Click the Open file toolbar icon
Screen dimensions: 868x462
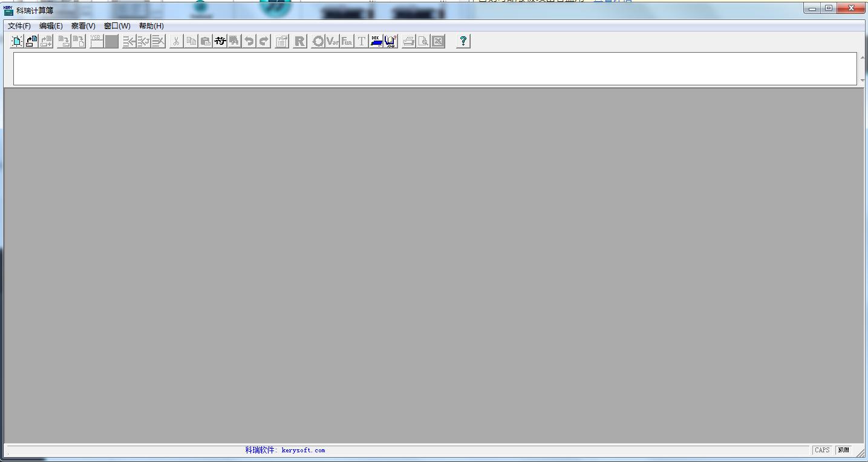click(31, 41)
